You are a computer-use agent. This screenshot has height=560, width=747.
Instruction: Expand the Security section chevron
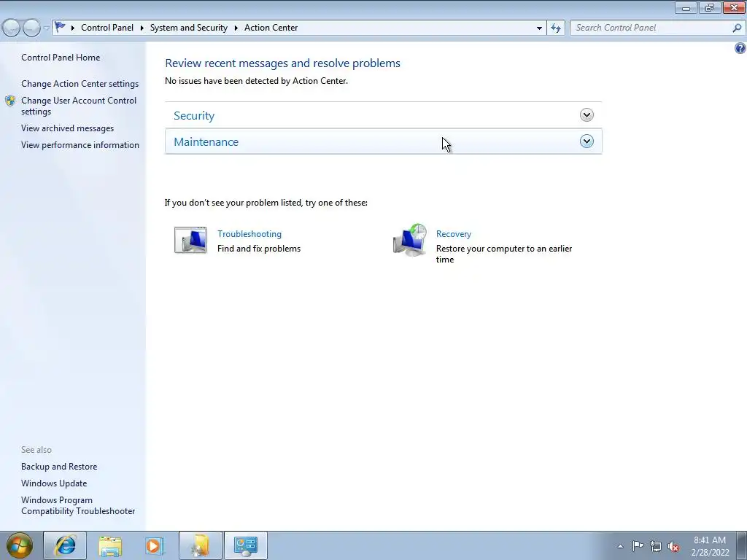click(587, 114)
